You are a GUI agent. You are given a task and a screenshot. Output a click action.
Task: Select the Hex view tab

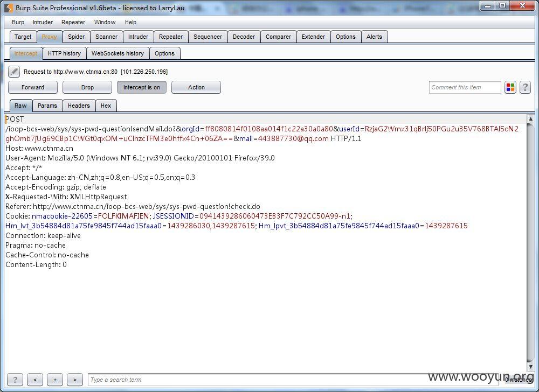pyautogui.click(x=106, y=106)
